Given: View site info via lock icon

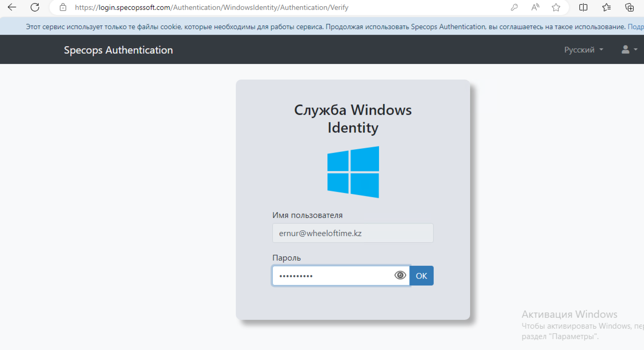Looking at the screenshot, I should pos(63,7).
